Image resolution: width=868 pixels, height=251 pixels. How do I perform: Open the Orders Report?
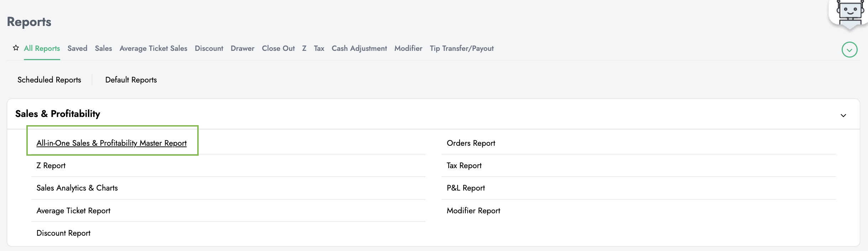[471, 143]
